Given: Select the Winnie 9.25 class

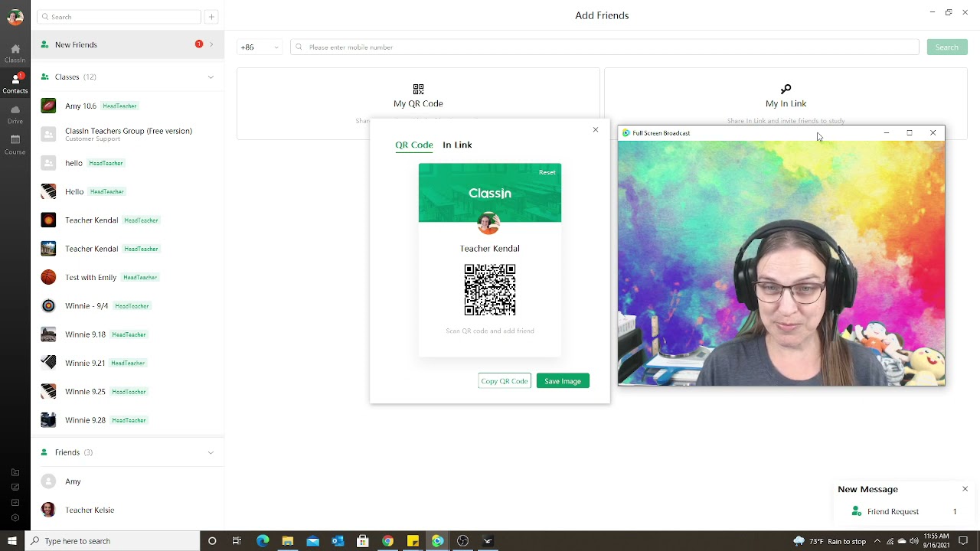Looking at the screenshot, I should [x=128, y=391].
